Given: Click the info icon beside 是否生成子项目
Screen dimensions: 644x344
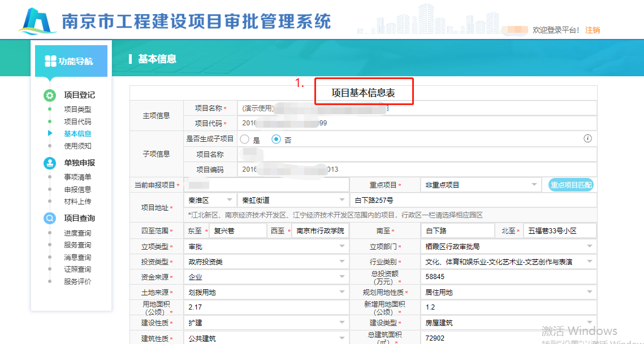Looking at the screenshot, I should (x=587, y=138).
